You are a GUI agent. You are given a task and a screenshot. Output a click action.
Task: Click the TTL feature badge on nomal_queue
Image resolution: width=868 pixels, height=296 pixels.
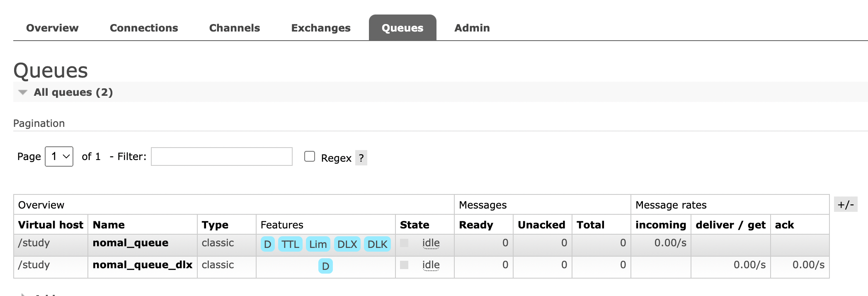290,244
